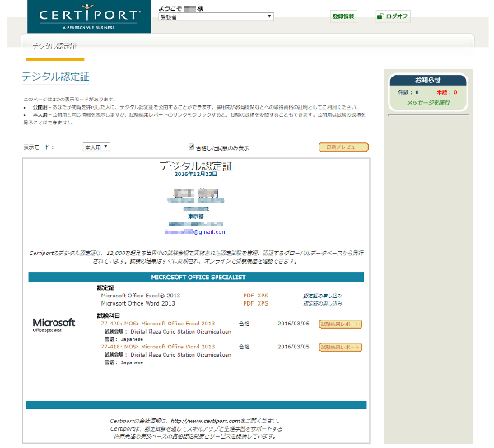Click the デジタル認定証 page heading

(x=56, y=77)
